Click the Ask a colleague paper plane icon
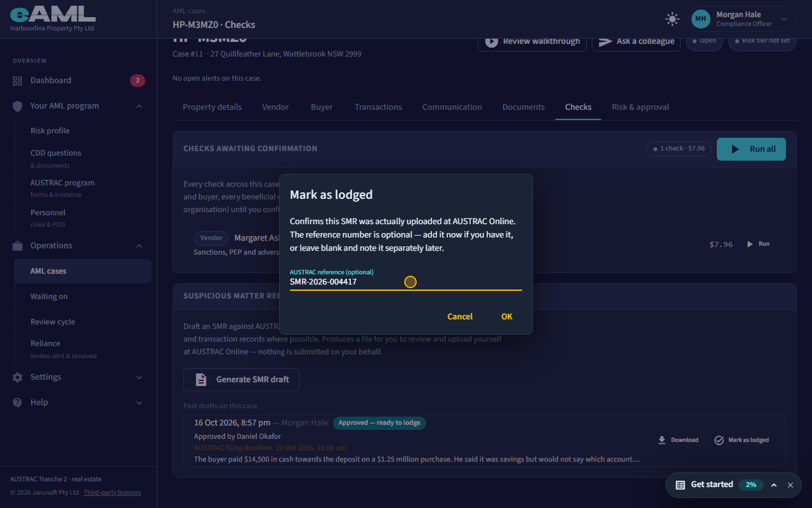Image resolution: width=812 pixels, height=508 pixels. (606, 41)
